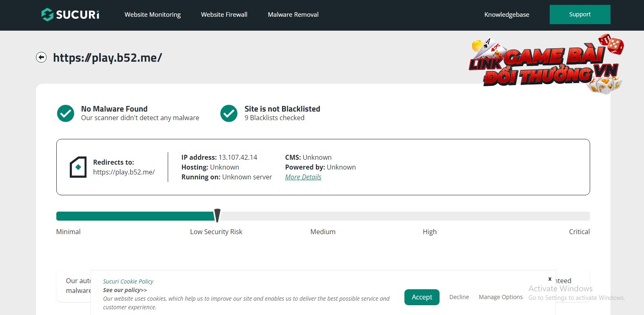Click the Sucuri logo
The height and width of the screenshot is (315, 644).
(70, 14)
